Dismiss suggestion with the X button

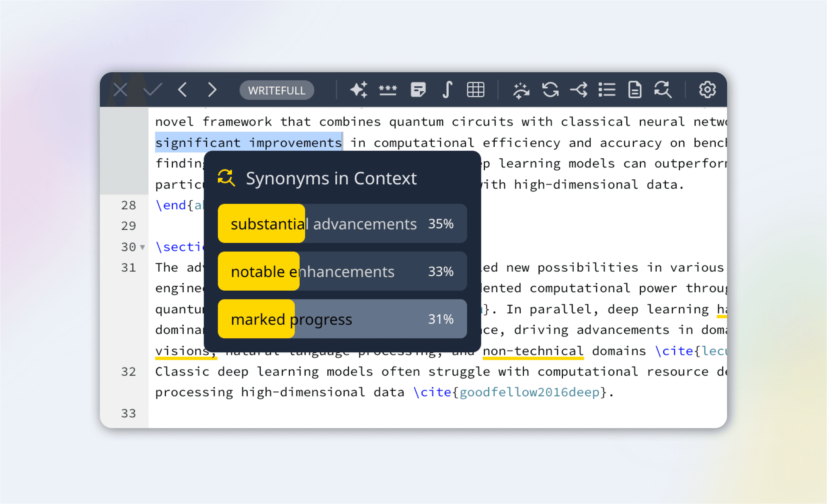coord(120,90)
